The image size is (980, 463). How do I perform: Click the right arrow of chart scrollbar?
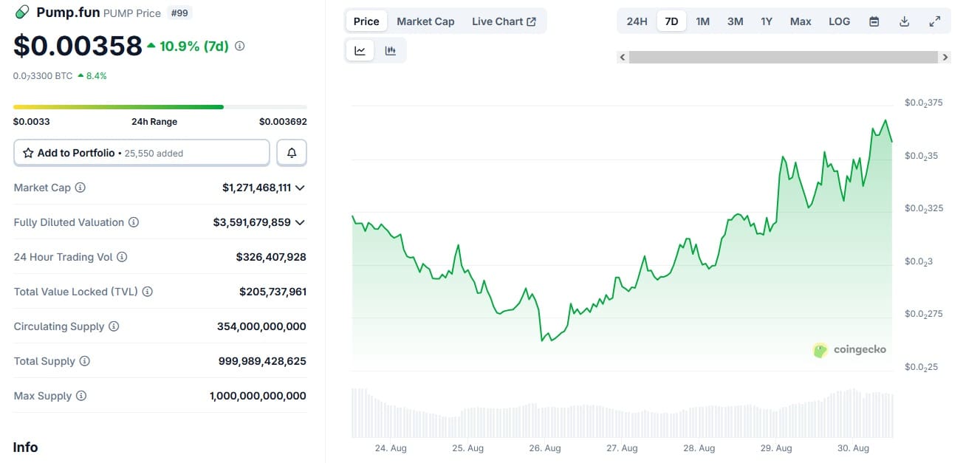(x=945, y=57)
